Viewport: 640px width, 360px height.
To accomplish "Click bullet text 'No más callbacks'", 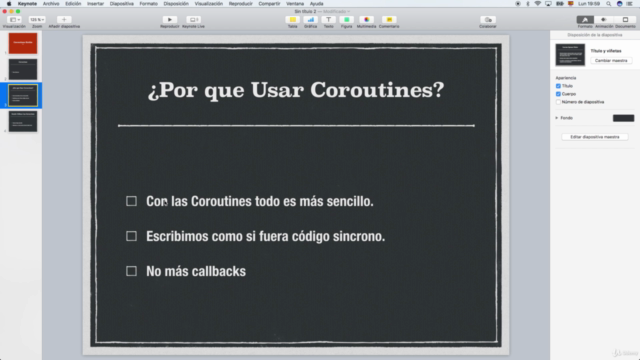I will (x=196, y=271).
